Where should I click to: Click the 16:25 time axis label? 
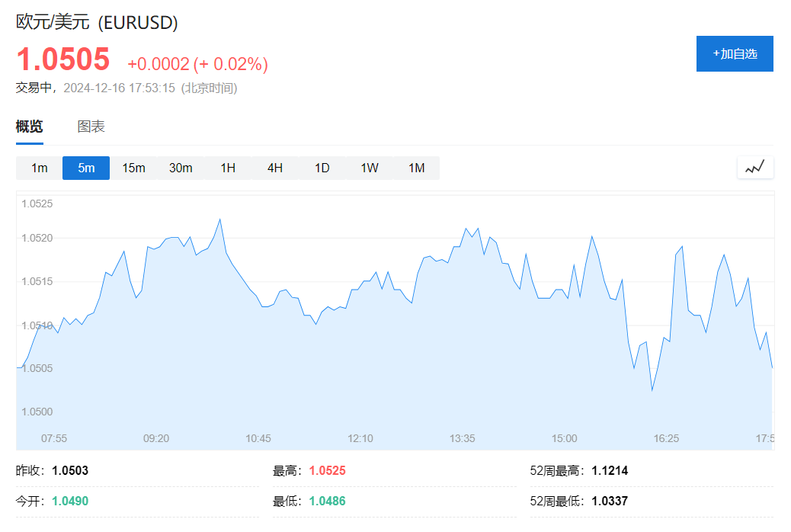tap(666, 438)
